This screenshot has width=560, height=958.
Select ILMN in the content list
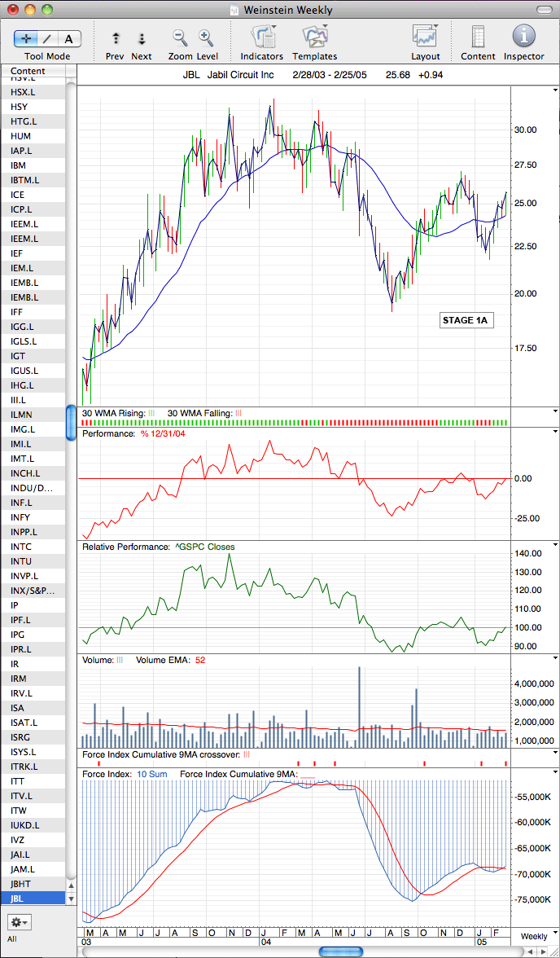[x=33, y=415]
